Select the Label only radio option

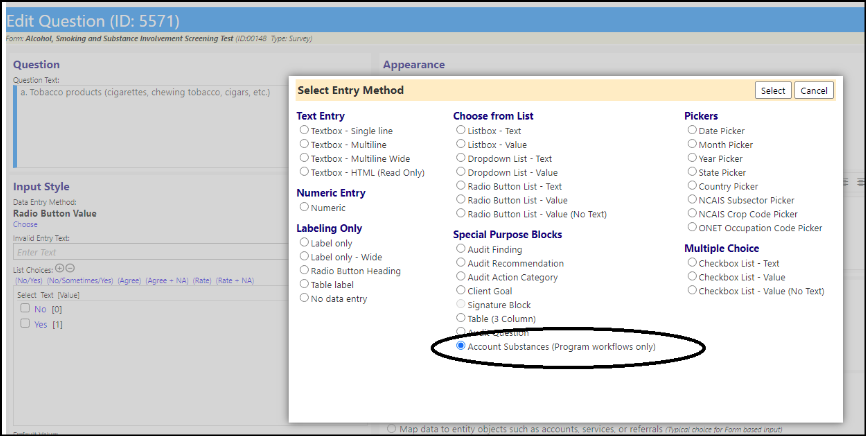point(304,242)
